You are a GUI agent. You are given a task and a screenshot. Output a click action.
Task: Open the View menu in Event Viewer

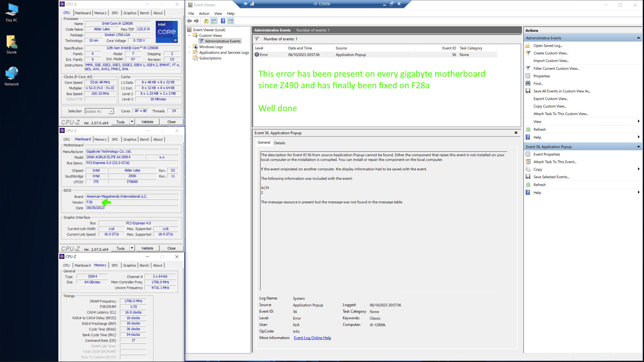pyautogui.click(x=218, y=13)
